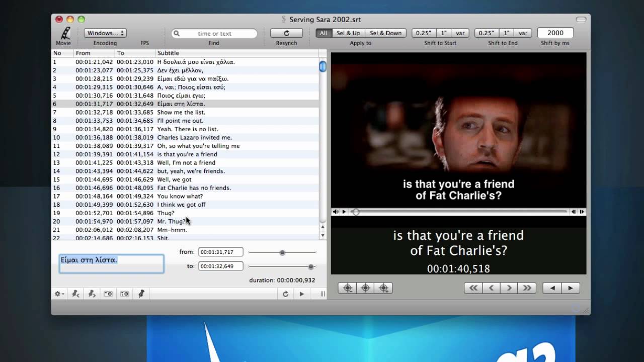This screenshot has width=644, height=362.
Task: Click the toolbar toggle pill in title bar
Action: tap(581, 20)
